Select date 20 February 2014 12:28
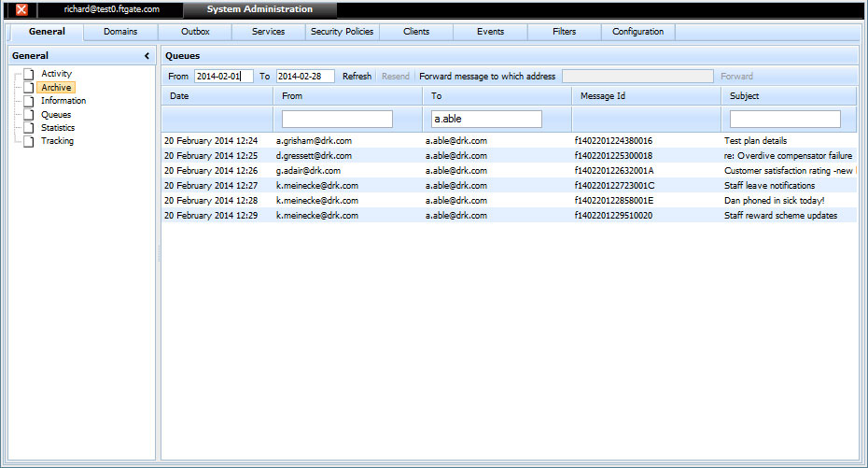This screenshot has height=468, width=868. click(x=211, y=201)
